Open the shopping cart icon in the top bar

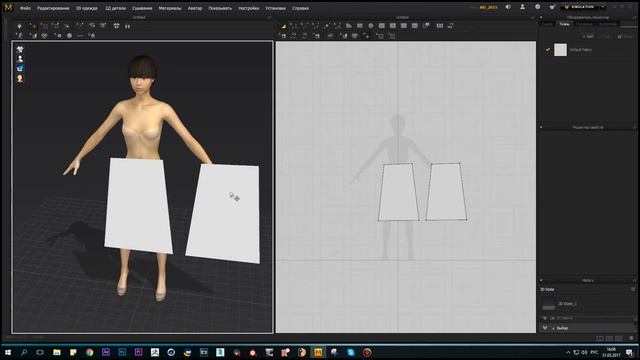(x=552, y=7)
